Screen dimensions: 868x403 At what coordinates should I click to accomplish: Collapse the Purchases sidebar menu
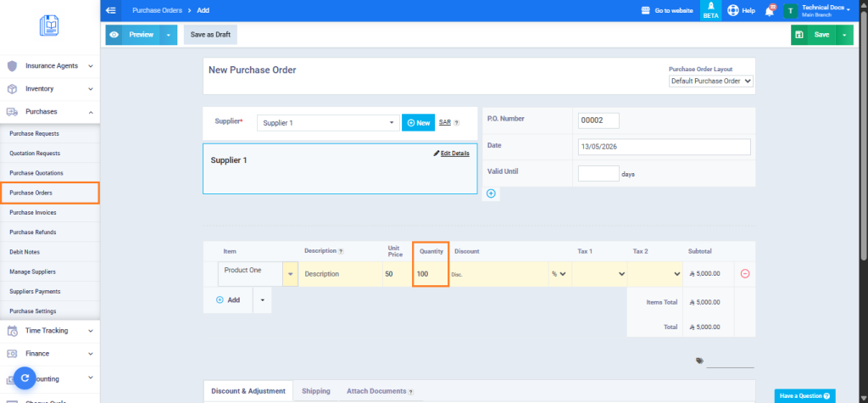click(50, 111)
